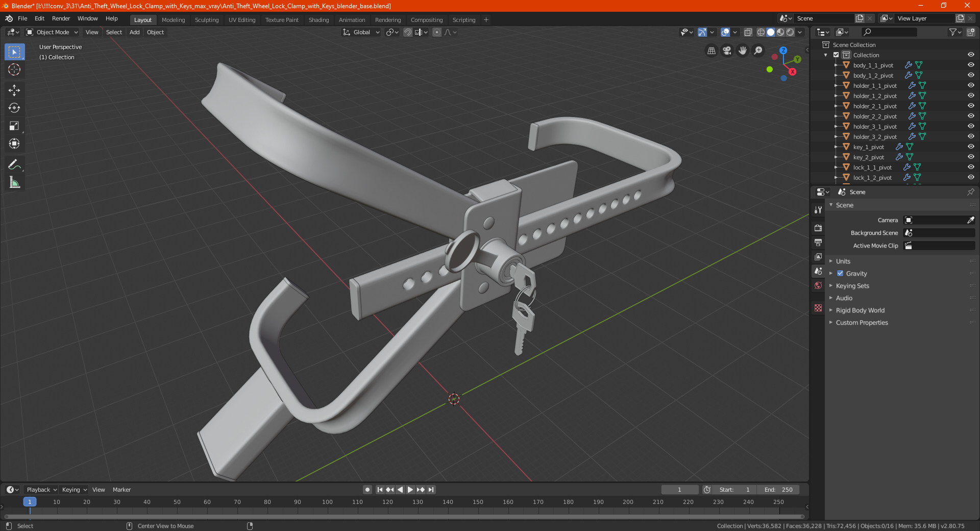Switch to solid viewport shading
The width and height of the screenshot is (980, 531).
click(x=771, y=32)
